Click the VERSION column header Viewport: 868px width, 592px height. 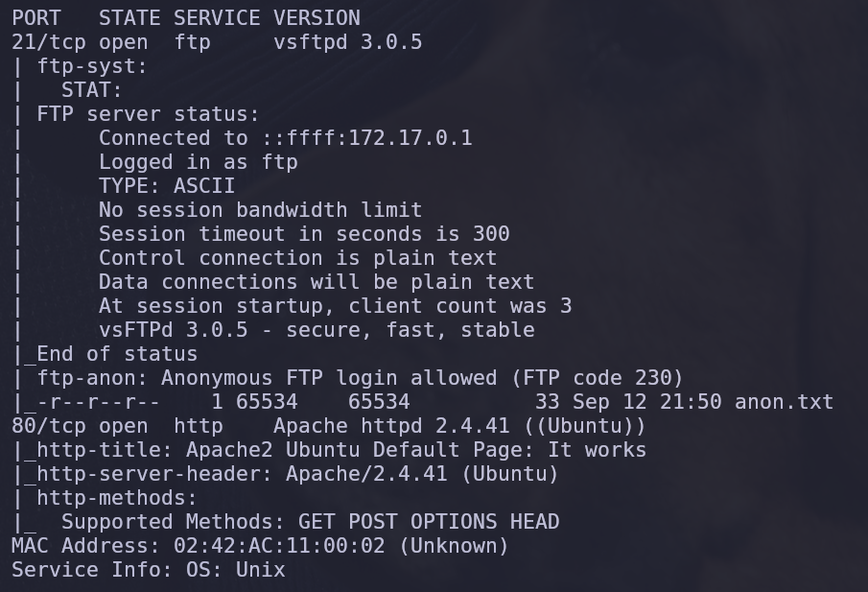(317, 18)
